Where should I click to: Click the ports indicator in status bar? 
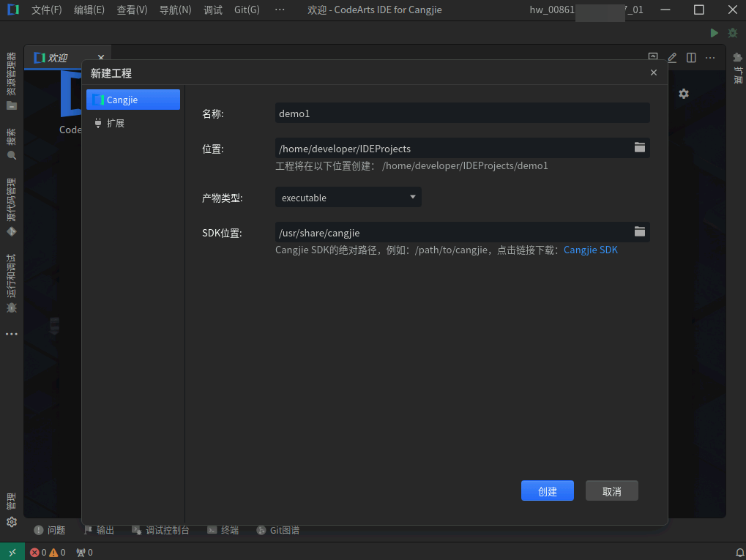tap(85, 553)
